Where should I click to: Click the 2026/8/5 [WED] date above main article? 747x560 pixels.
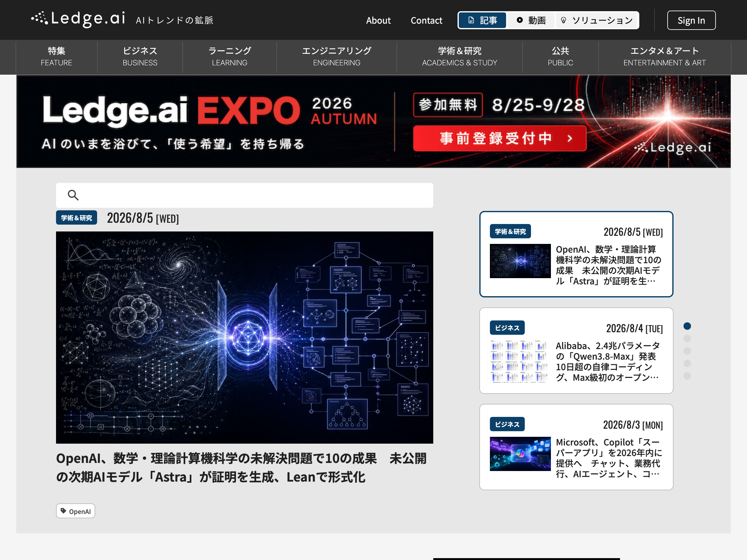[x=143, y=218]
